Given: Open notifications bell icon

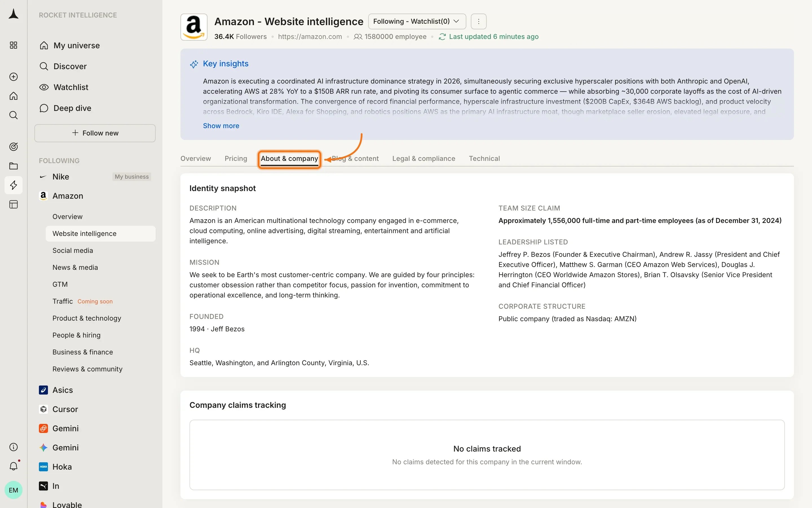Looking at the screenshot, I should pos(14,466).
